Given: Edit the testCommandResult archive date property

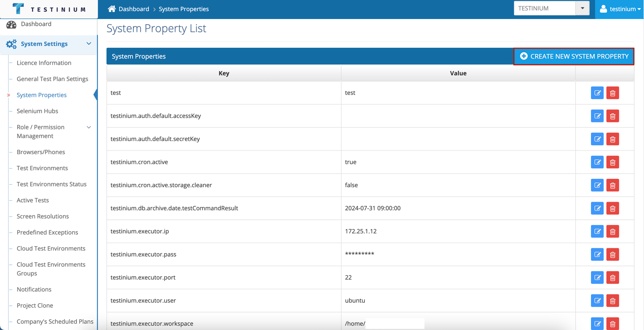Looking at the screenshot, I should 597,208.
